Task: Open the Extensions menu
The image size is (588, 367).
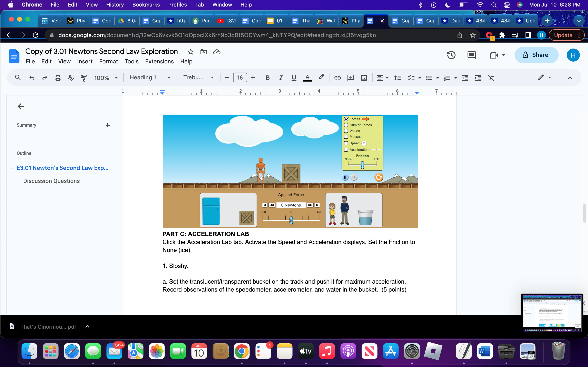Action: [x=159, y=61]
